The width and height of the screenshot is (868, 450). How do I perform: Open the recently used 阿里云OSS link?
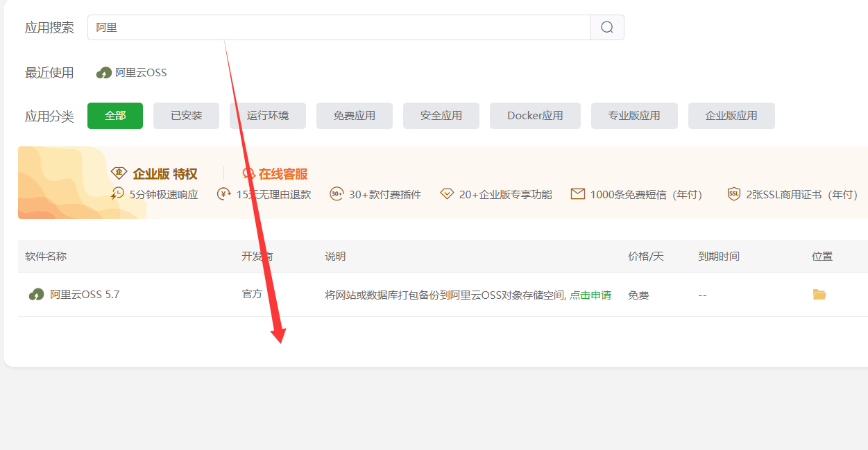point(141,73)
